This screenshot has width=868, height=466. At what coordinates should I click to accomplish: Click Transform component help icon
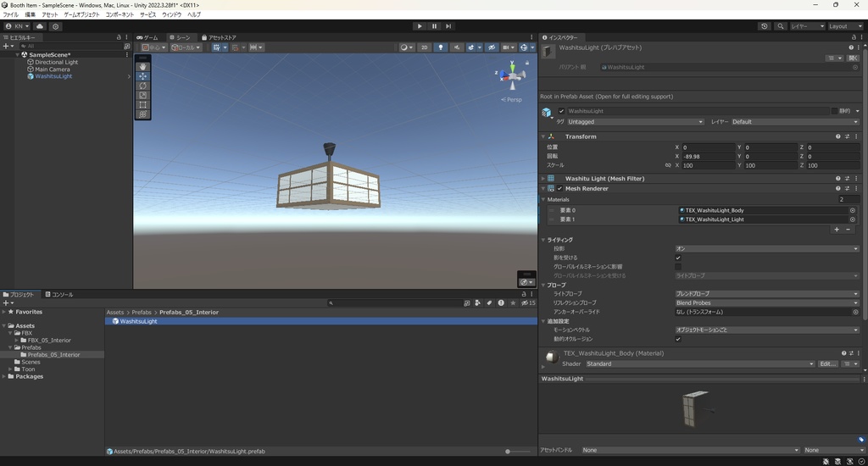[838, 136]
